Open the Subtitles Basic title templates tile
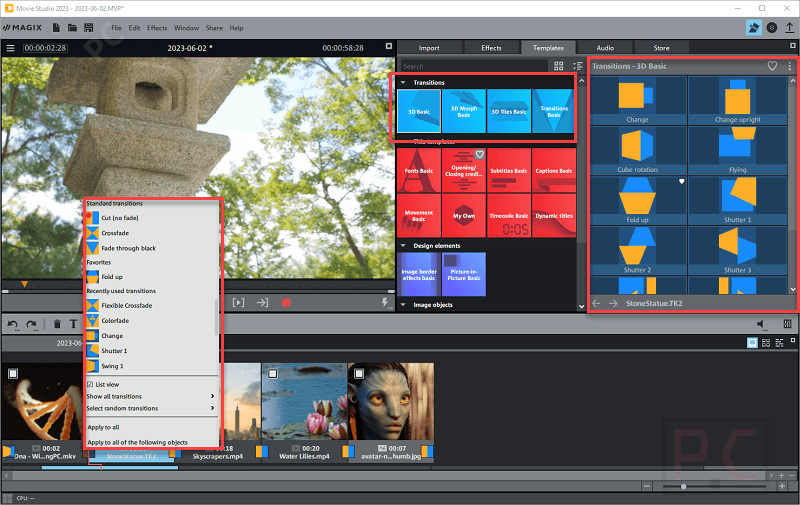This screenshot has width=800, height=505. coord(509,170)
